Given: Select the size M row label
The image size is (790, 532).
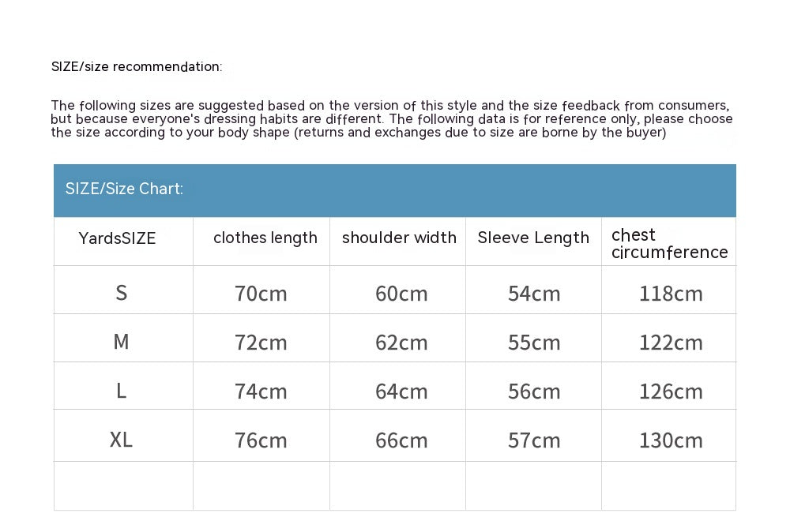Looking at the screenshot, I should point(121,342).
